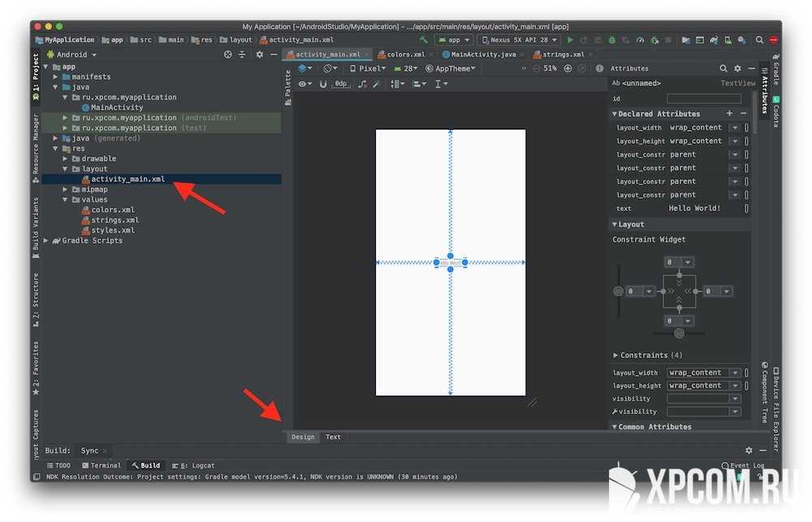Toggle the magnet Autoconnect icon
The image size is (812, 522).
(323, 84)
